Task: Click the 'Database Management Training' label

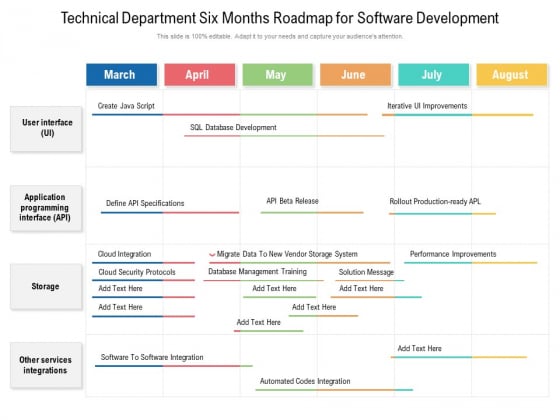Action: click(x=258, y=272)
